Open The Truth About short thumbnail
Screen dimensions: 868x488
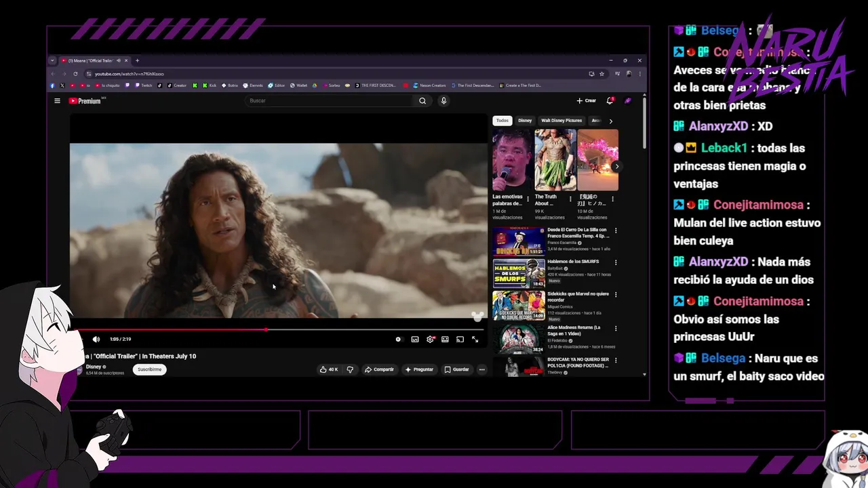(x=555, y=160)
